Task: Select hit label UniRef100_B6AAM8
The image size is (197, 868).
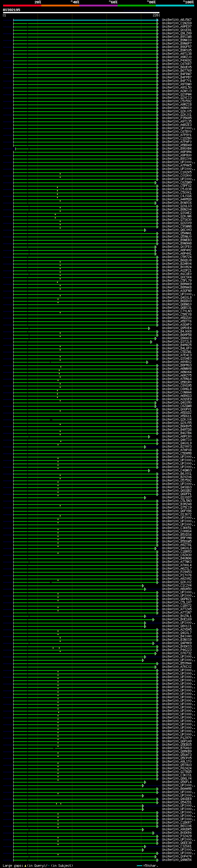Action: (177, 789)
